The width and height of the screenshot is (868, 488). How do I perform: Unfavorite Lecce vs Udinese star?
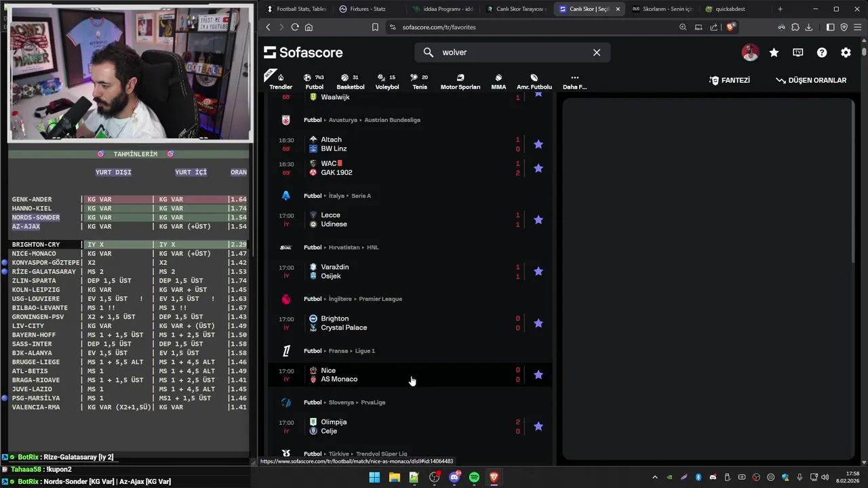[x=538, y=220]
